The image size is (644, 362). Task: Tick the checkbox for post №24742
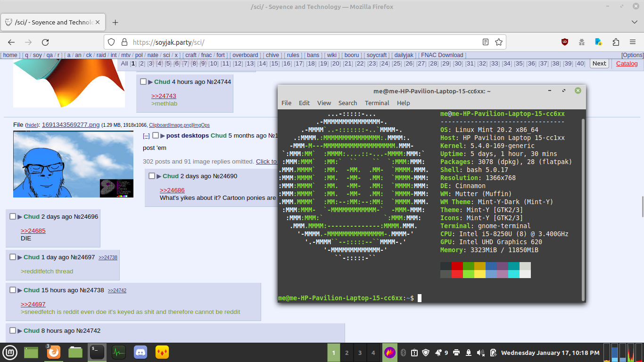coord(13,330)
